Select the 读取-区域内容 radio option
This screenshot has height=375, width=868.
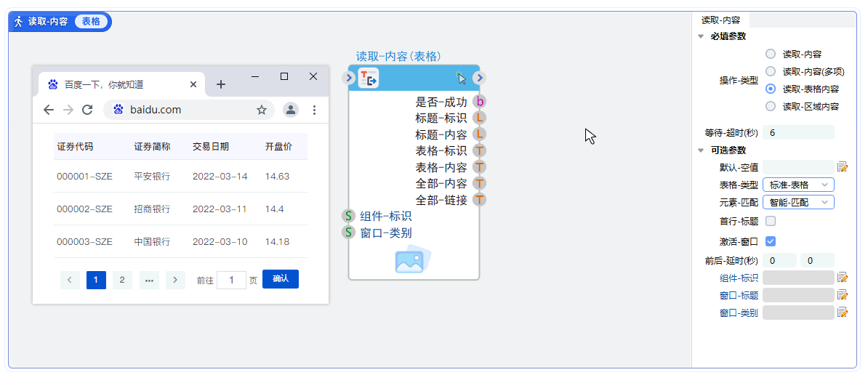(771, 106)
